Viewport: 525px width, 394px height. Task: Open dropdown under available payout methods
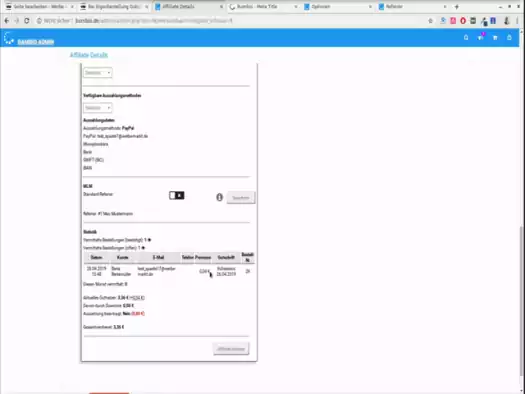point(97,108)
